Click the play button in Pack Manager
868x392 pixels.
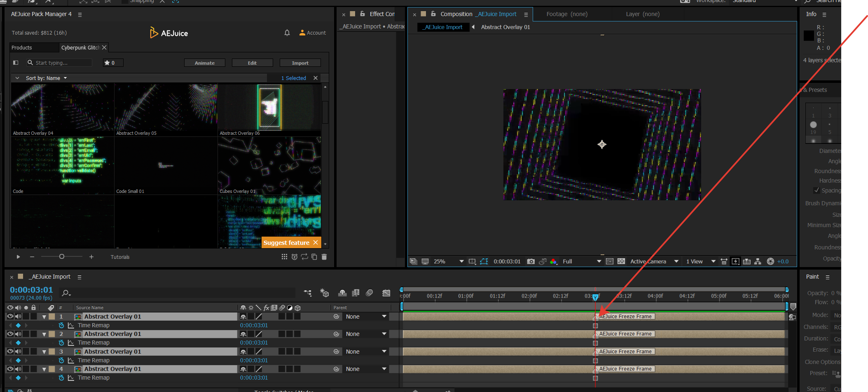tap(18, 257)
